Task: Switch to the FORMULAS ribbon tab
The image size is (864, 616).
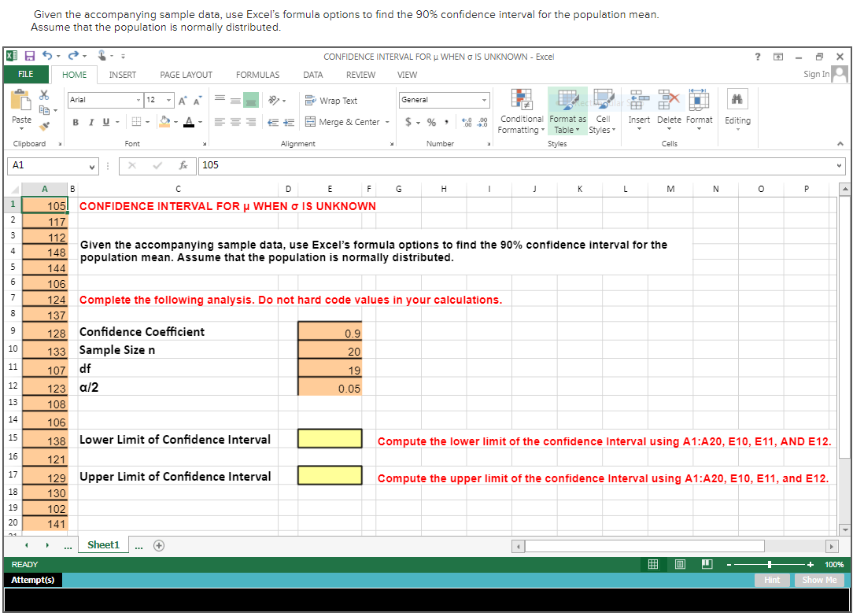Action: [x=257, y=75]
